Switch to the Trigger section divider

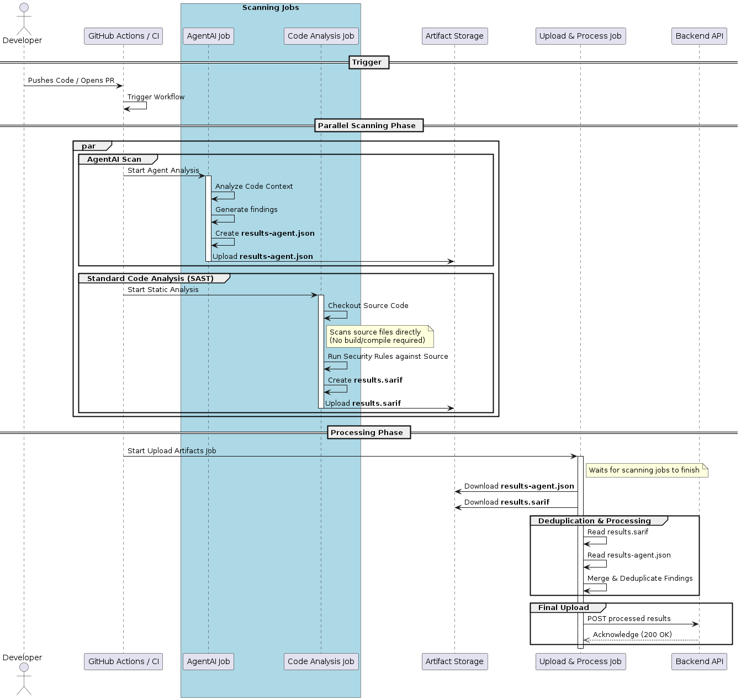pos(368,62)
